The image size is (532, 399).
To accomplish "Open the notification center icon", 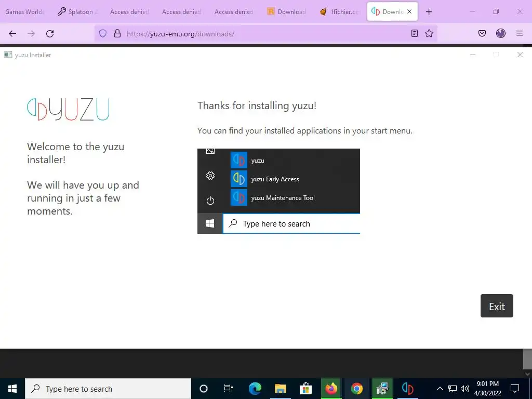I will click(x=515, y=389).
